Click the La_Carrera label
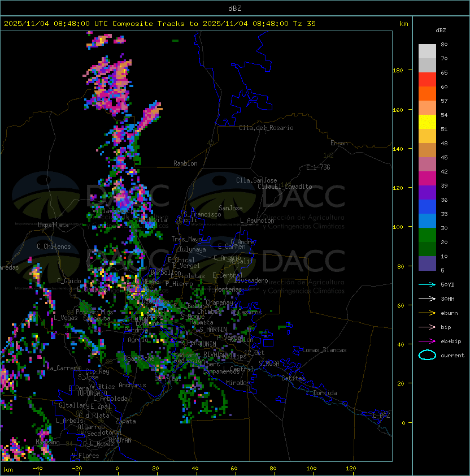This screenshot has height=476, width=470. [64, 368]
